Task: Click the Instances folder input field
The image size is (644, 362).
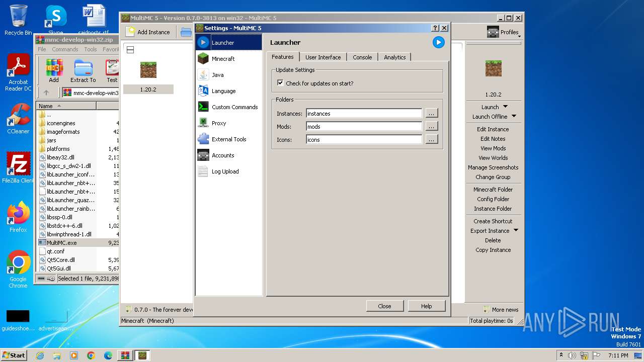Action: [364, 114]
